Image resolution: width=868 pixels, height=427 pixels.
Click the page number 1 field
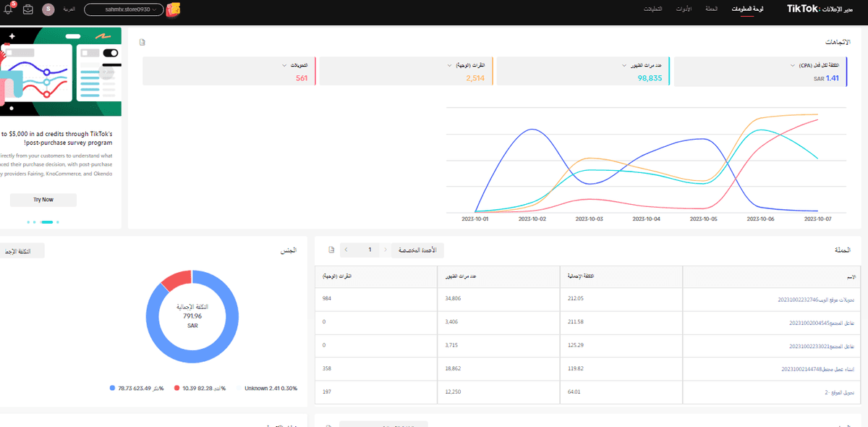tap(369, 250)
